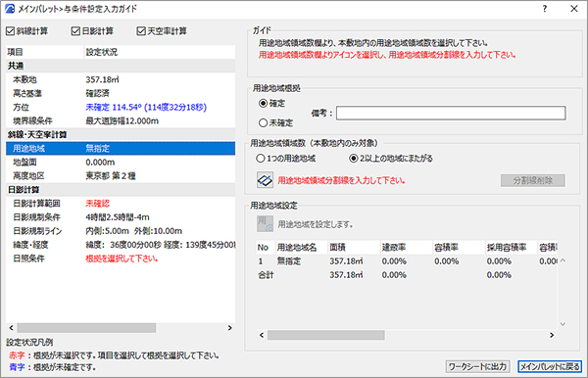
Task: Click down arrow of zoning table scrollbar
Action: [x=563, y=324]
